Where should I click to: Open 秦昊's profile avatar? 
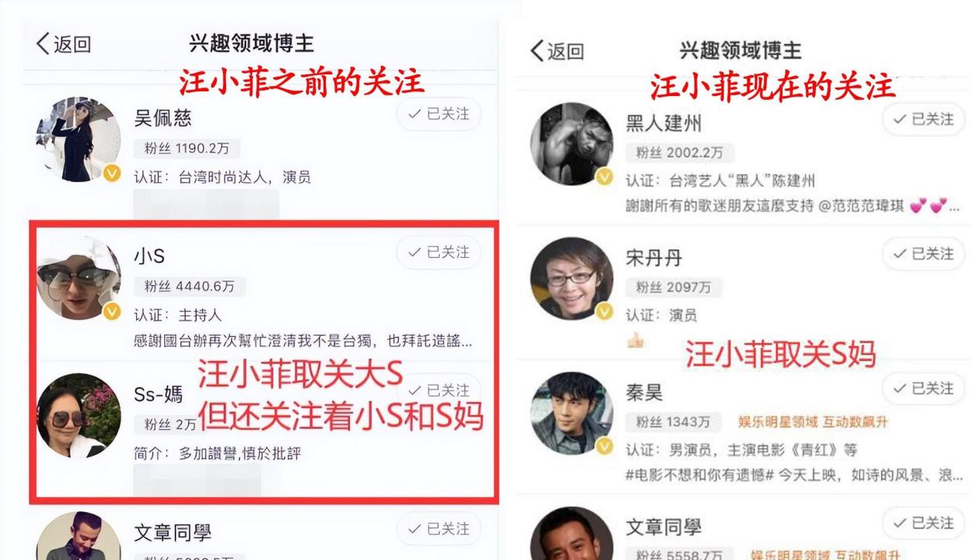(x=571, y=413)
